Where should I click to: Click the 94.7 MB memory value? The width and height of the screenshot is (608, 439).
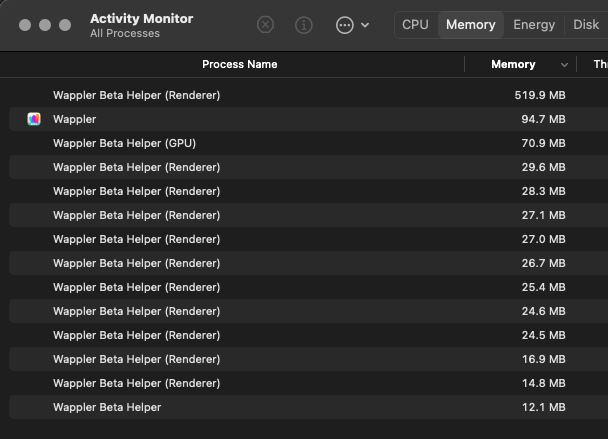point(543,119)
